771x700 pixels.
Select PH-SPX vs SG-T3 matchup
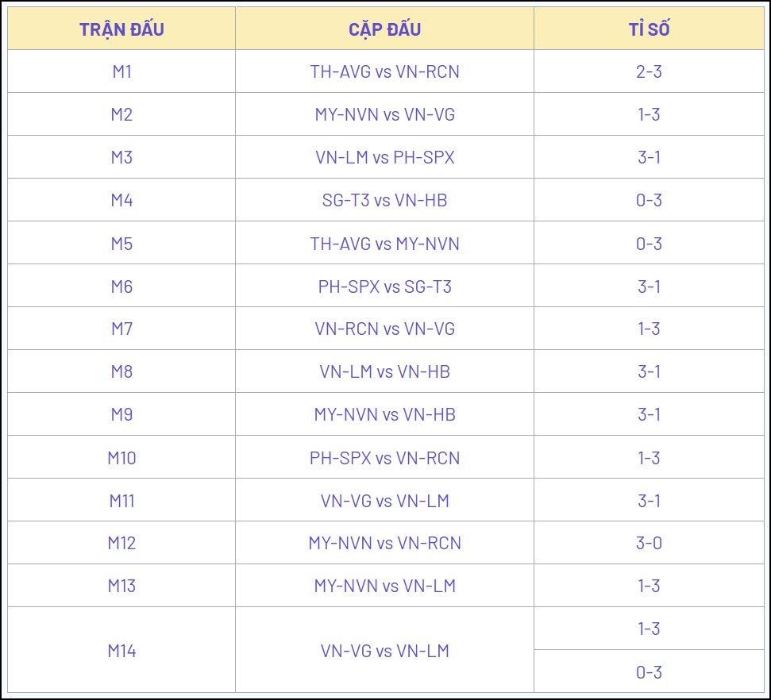click(x=384, y=286)
